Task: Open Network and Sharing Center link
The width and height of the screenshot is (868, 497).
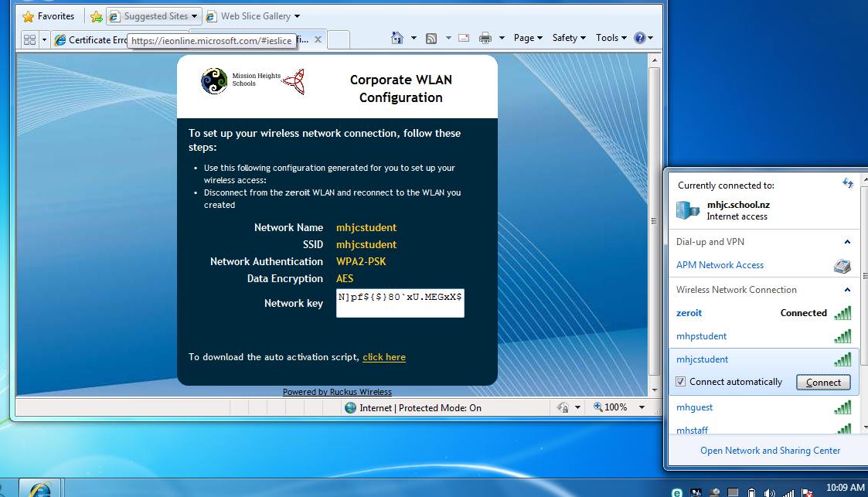Action: coord(770,451)
